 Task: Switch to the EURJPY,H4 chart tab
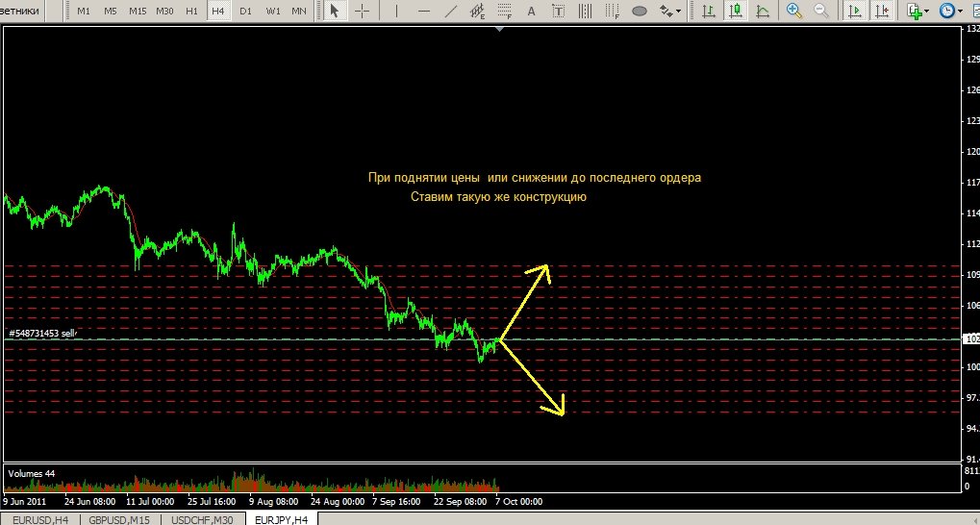tap(282, 519)
